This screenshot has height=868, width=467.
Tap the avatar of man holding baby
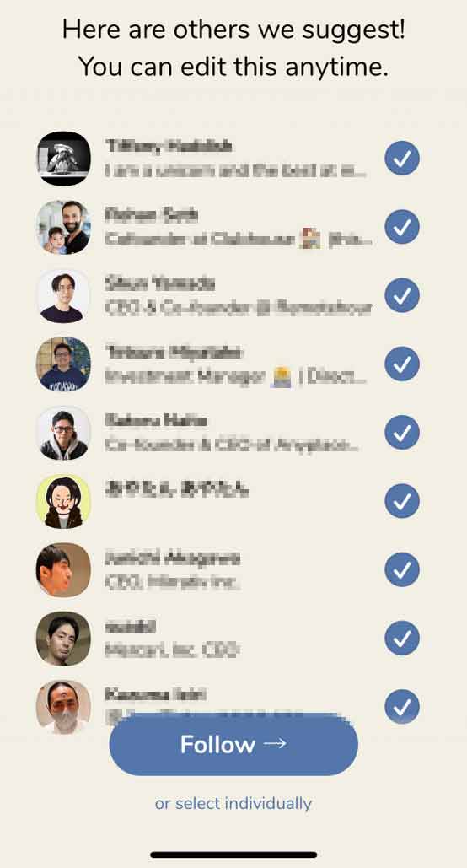63,227
